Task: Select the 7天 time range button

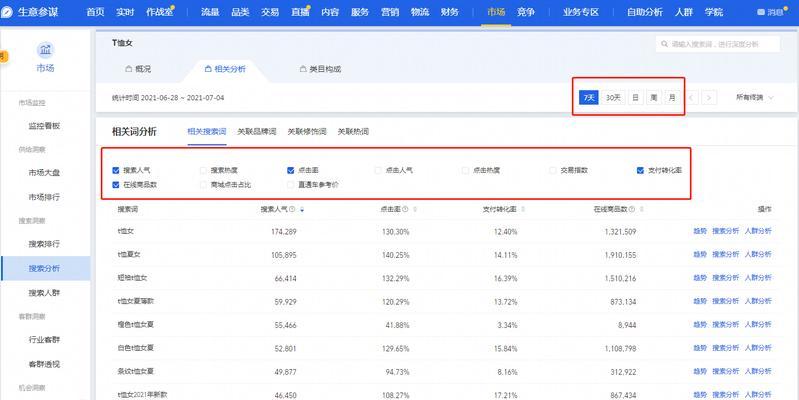Action: tap(589, 97)
